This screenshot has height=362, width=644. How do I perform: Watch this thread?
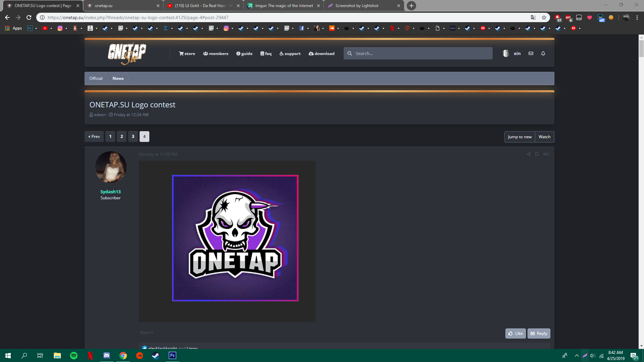[544, 137]
